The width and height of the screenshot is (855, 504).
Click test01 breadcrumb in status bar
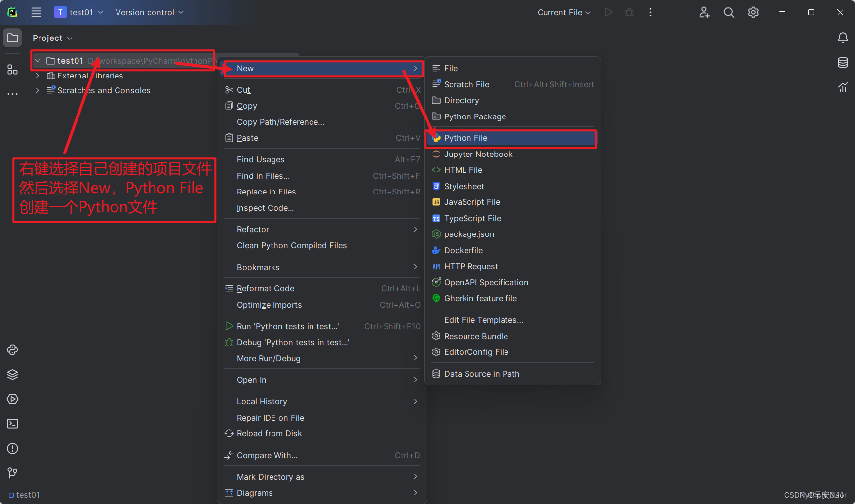[x=24, y=495]
